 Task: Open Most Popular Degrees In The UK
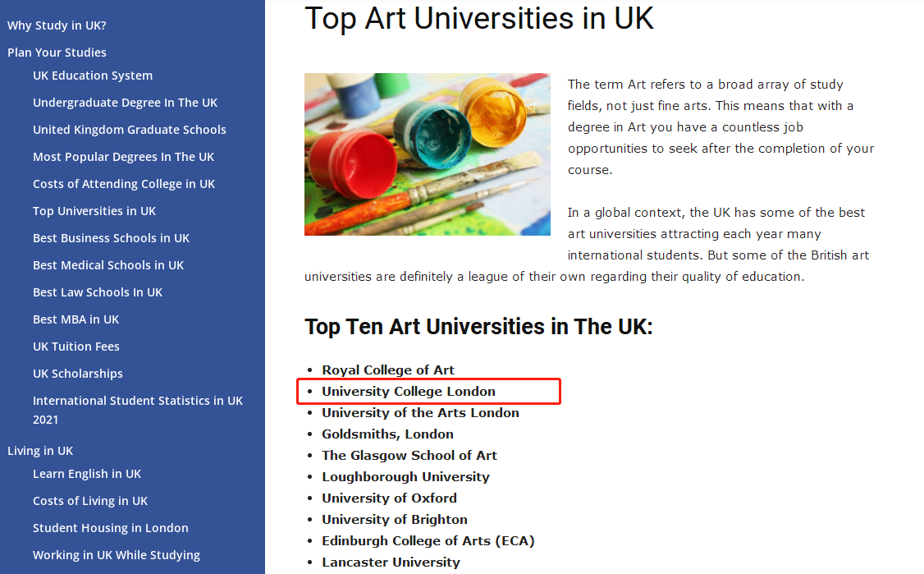tap(123, 157)
